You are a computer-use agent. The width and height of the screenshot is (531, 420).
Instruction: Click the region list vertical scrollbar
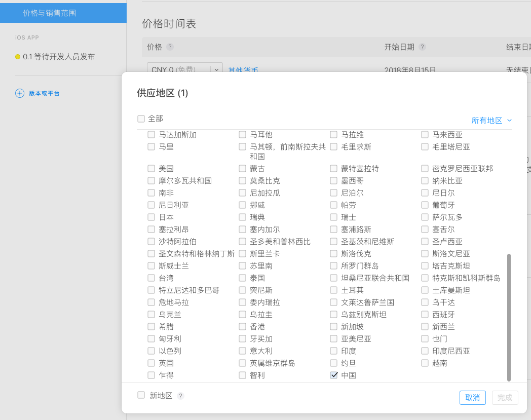coord(509,317)
